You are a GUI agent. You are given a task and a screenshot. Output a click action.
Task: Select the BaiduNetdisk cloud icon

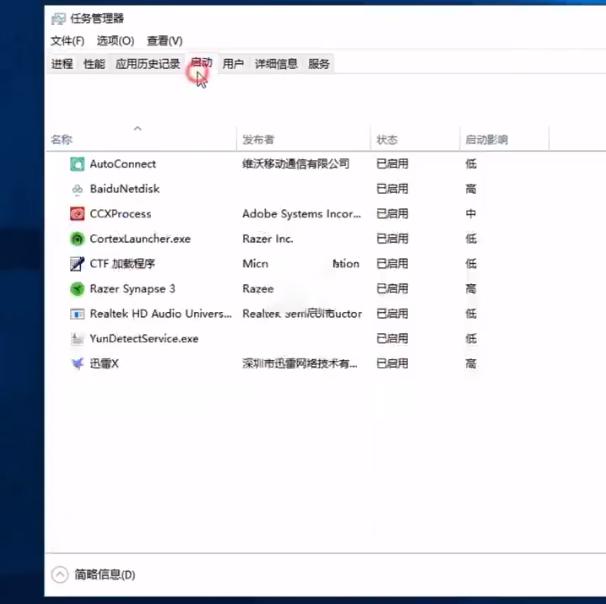coord(77,189)
